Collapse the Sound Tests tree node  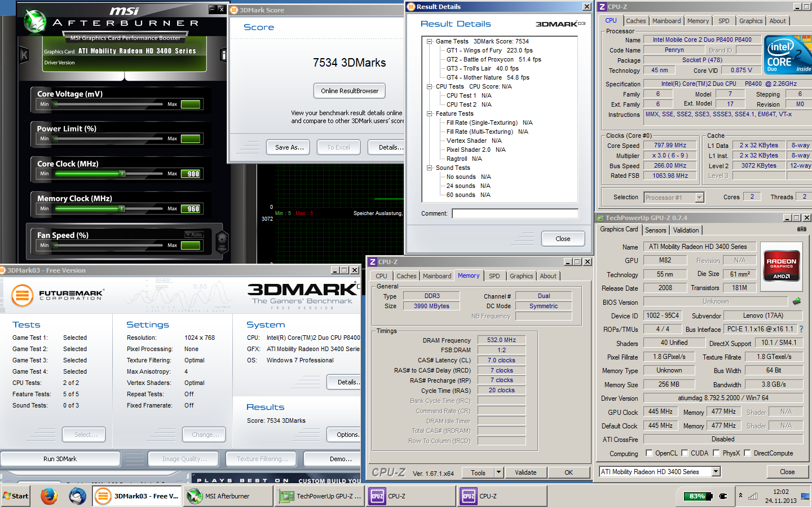tap(430, 168)
